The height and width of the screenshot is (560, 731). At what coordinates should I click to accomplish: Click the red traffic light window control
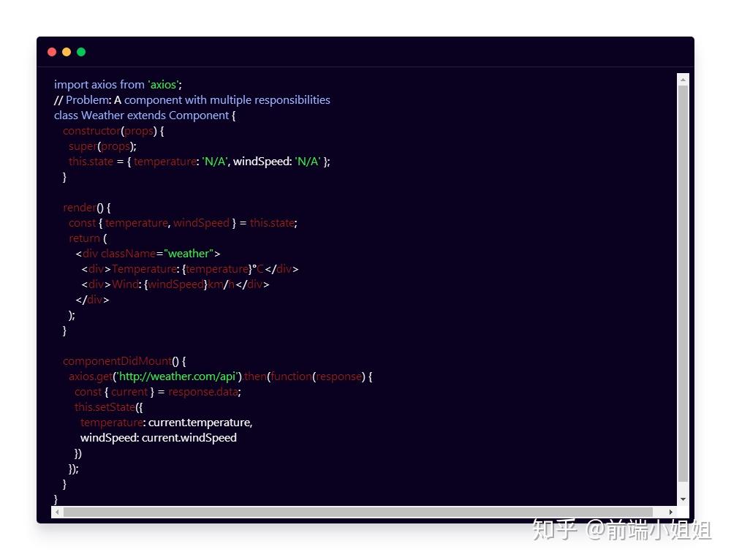pos(52,52)
